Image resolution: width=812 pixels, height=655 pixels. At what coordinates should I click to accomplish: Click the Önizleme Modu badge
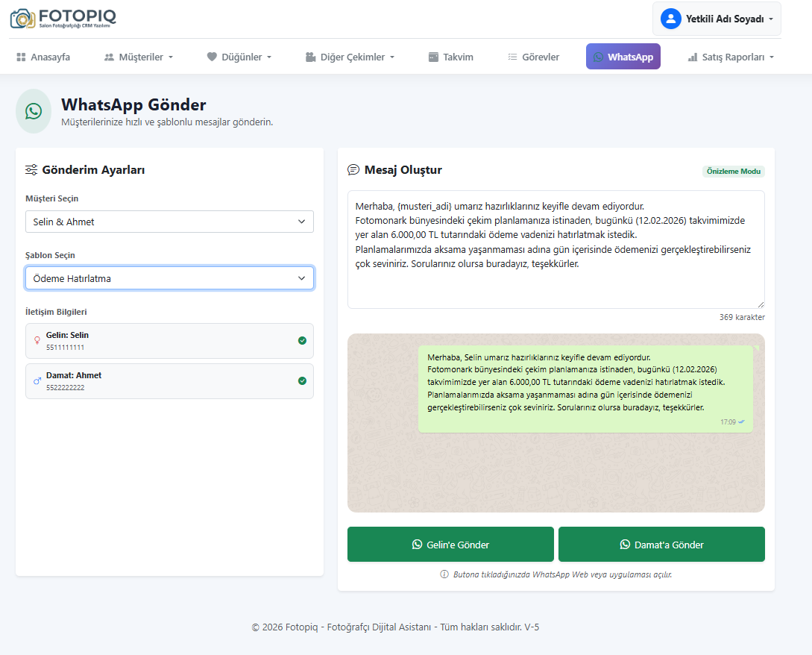(x=733, y=172)
